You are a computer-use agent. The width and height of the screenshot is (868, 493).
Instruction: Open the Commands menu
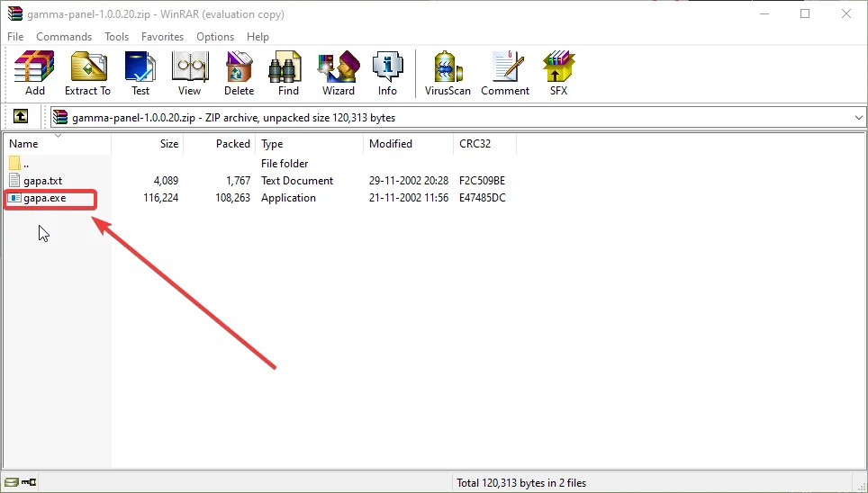(64, 37)
